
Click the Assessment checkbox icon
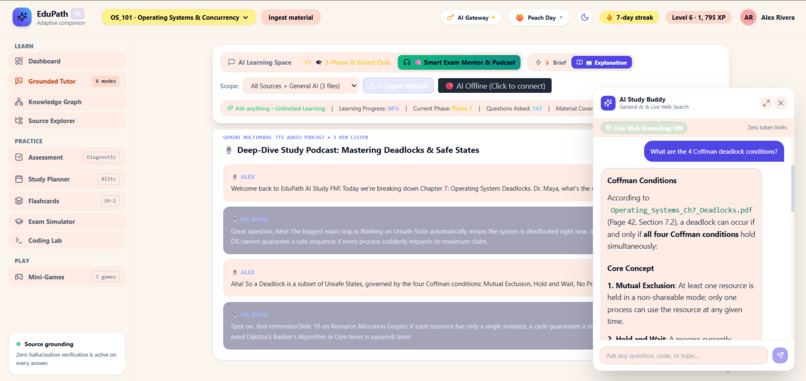[x=19, y=157]
